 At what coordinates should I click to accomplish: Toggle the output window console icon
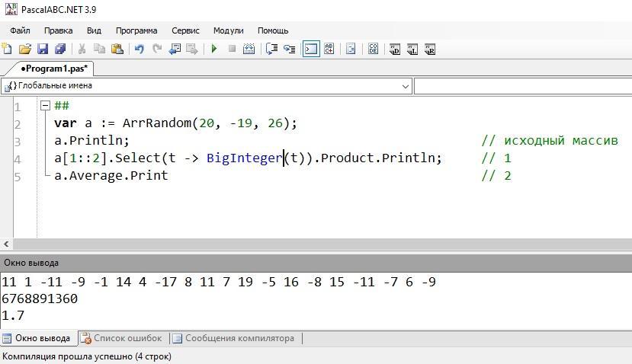(311, 49)
